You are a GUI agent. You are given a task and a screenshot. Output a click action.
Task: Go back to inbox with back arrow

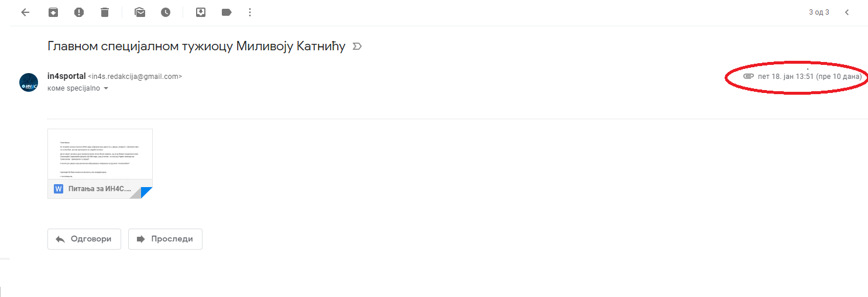point(25,12)
